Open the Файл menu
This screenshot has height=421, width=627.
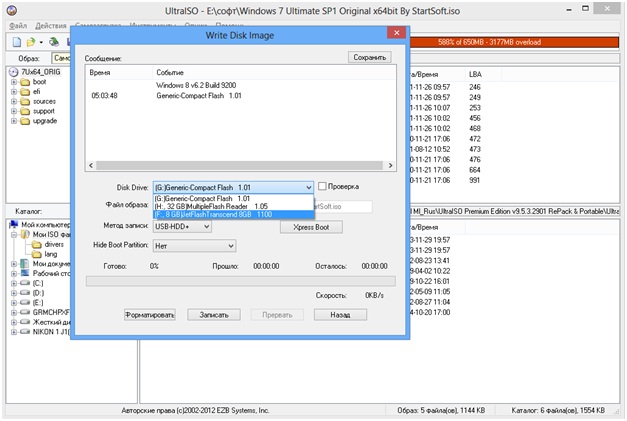coord(18,26)
